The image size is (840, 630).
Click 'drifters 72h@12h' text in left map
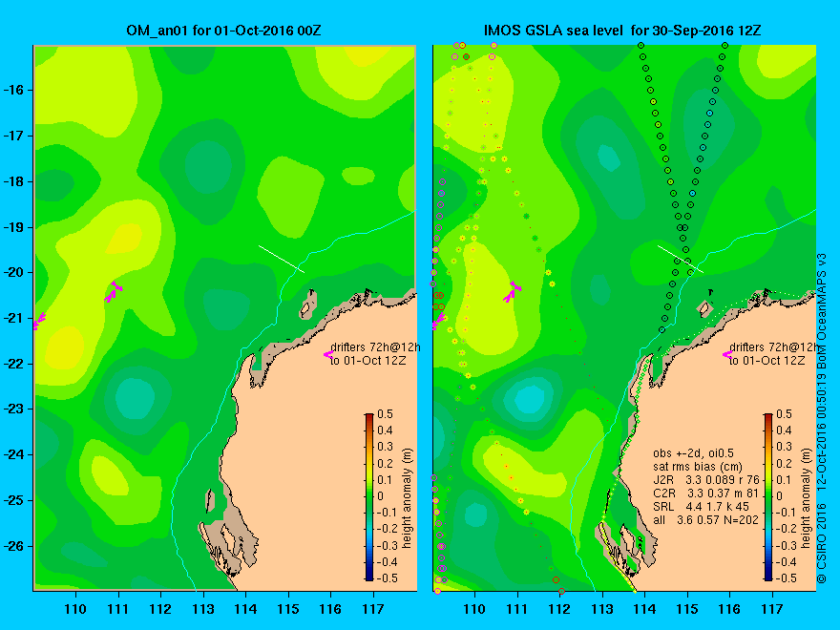375,347
